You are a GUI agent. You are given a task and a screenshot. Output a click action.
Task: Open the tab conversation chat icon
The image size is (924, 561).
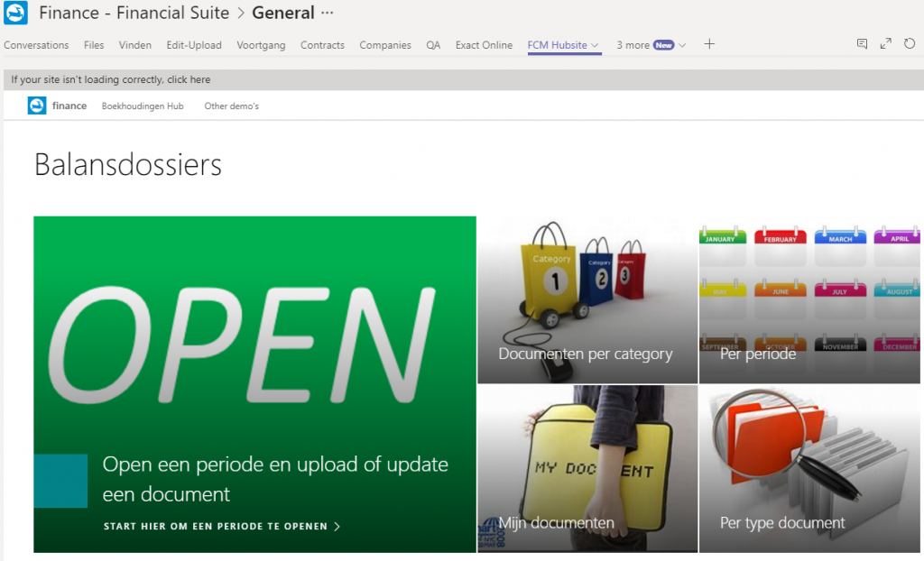pos(862,43)
